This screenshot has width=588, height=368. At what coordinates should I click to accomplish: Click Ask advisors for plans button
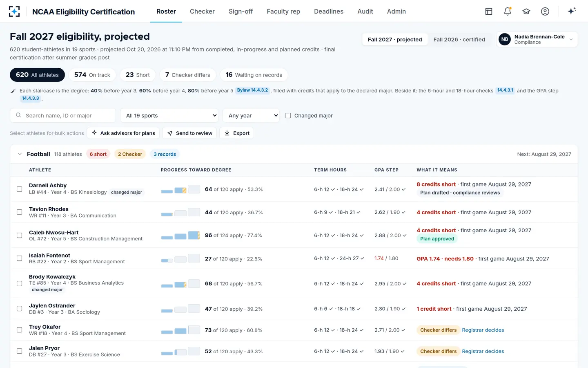[123, 133]
